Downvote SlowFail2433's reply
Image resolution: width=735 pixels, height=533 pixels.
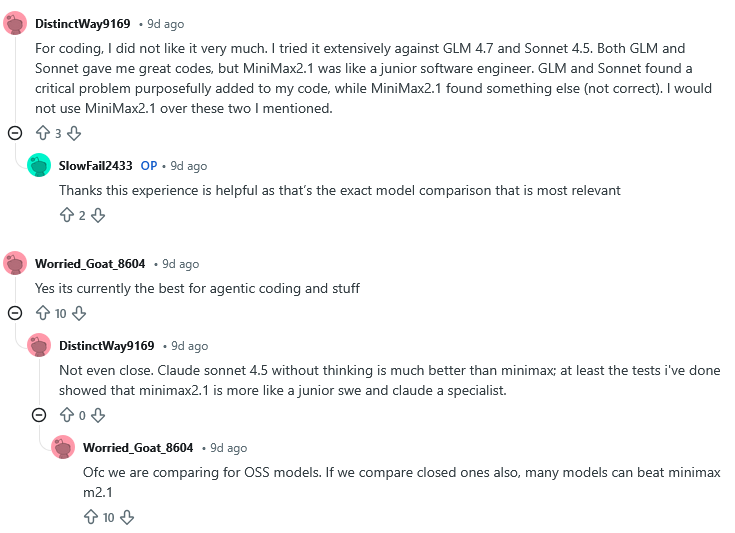(x=98, y=215)
